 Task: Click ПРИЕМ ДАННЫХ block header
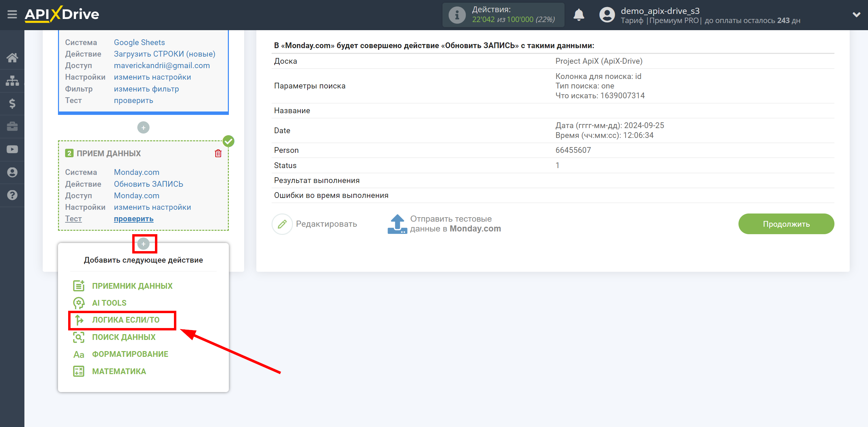click(108, 154)
